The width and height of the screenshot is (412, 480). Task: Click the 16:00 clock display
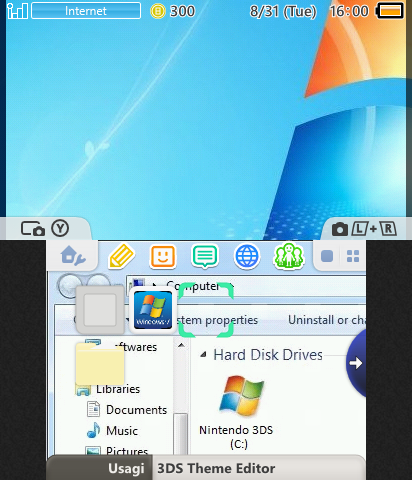349,11
